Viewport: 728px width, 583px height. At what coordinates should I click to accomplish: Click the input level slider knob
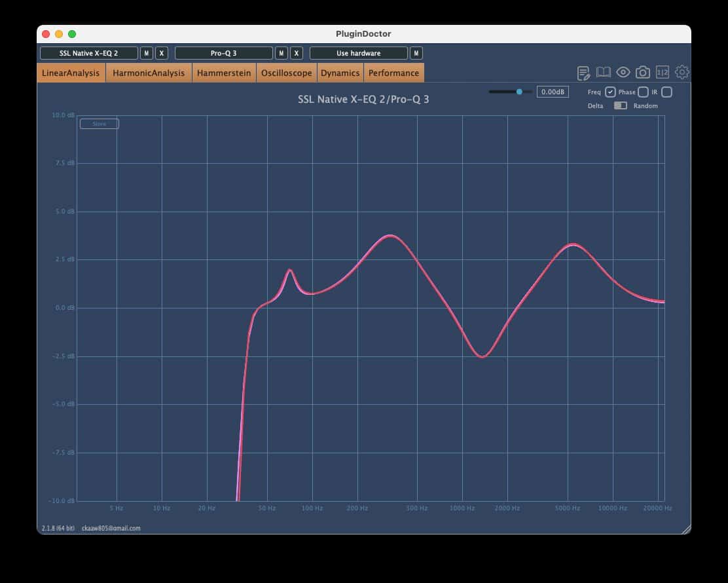(x=520, y=92)
